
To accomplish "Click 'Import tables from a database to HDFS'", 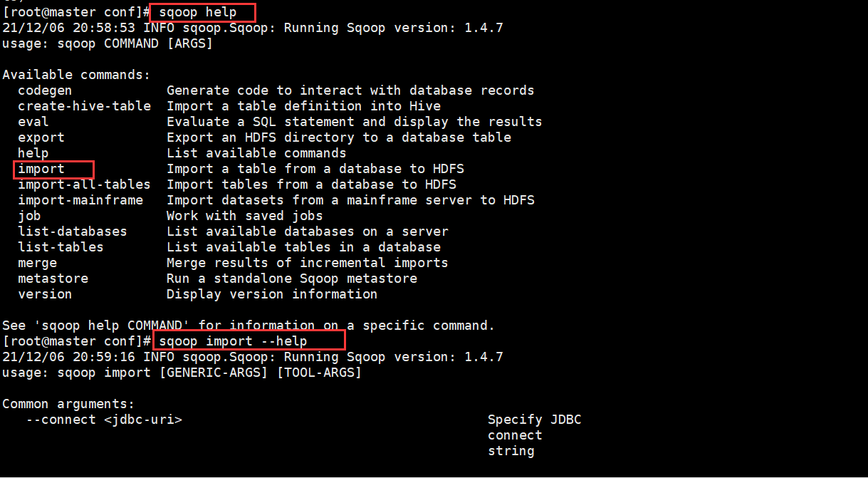I will pyautogui.click(x=311, y=185).
